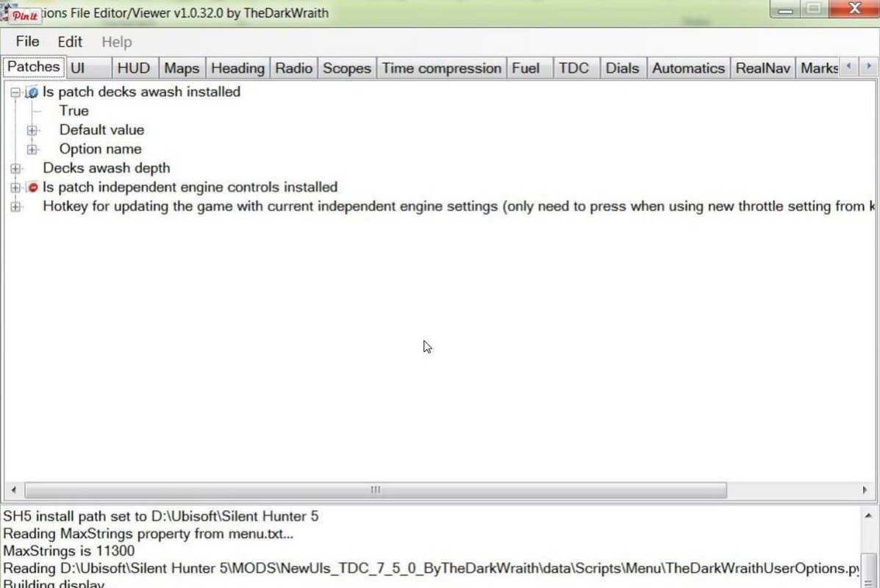The image size is (880, 588).
Task: Switch to the Patches tab
Action: [x=34, y=67]
